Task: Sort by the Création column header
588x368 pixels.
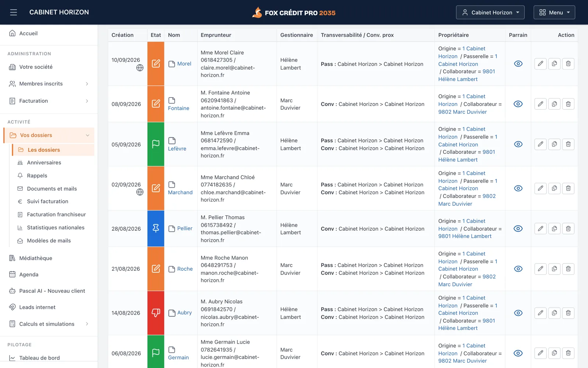Action: (x=122, y=35)
